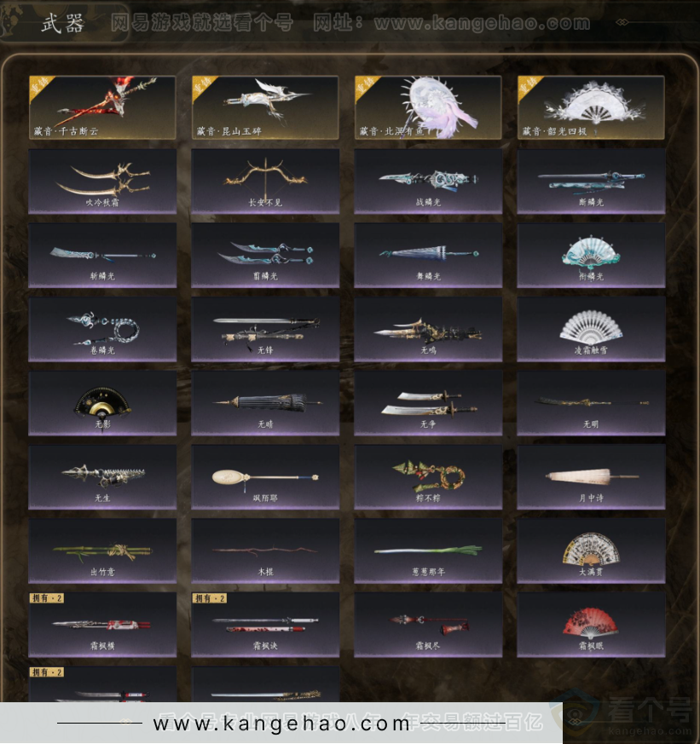The width and height of the screenshot is (700, 744).
Task: Select the 大满贯 mahjong fan
Action: (x=591, y=551)
